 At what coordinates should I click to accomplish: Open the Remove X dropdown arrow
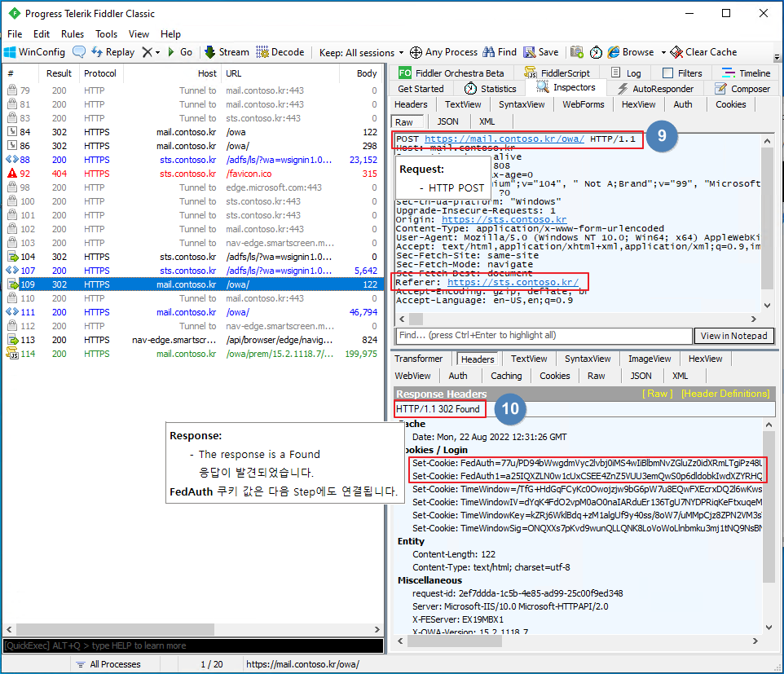157,52
